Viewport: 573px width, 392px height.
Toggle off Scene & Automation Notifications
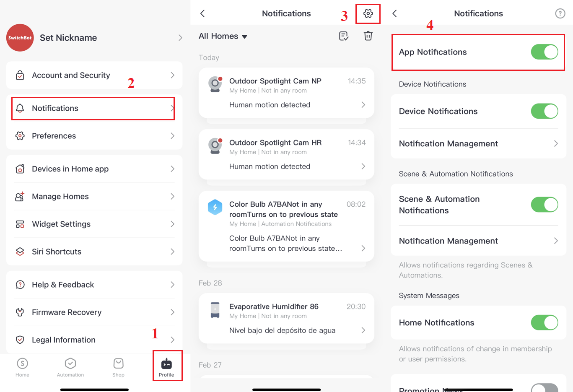point(544,205)
